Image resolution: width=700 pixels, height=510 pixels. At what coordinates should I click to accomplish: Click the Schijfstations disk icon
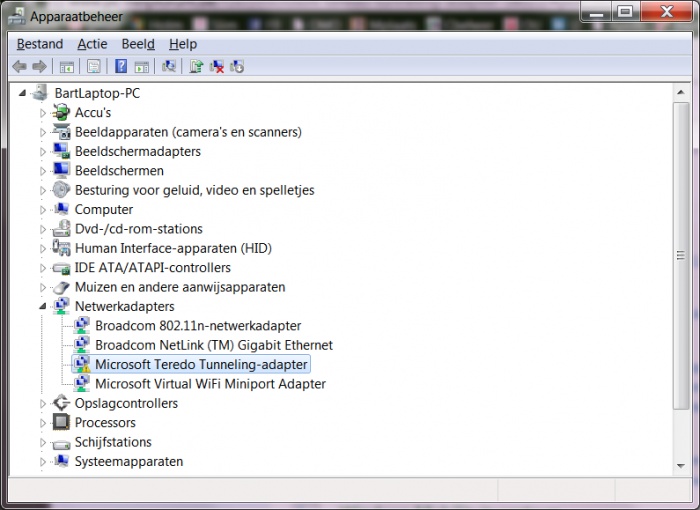point(61,443)
